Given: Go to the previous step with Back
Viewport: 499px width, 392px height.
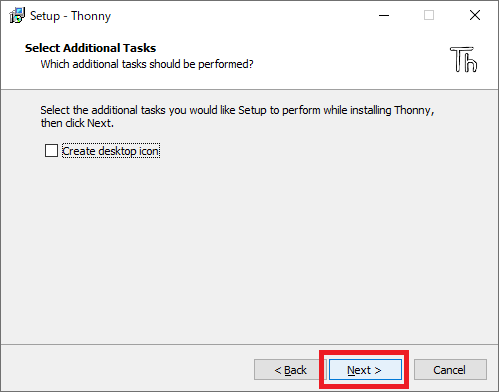Looking at the screenshot, I should click(x=290, y=370).
